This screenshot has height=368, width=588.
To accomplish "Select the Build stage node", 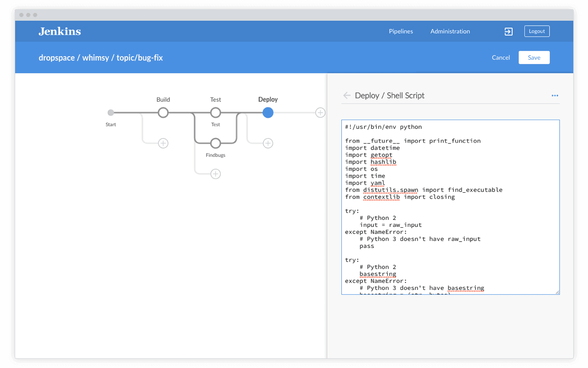I will point(163,113).
